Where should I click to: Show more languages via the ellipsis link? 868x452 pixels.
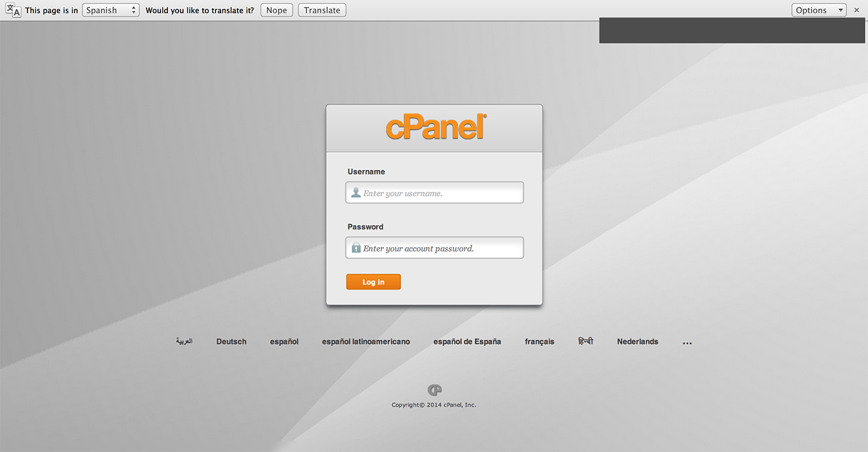pyautogui.click(x=687, y=341)
